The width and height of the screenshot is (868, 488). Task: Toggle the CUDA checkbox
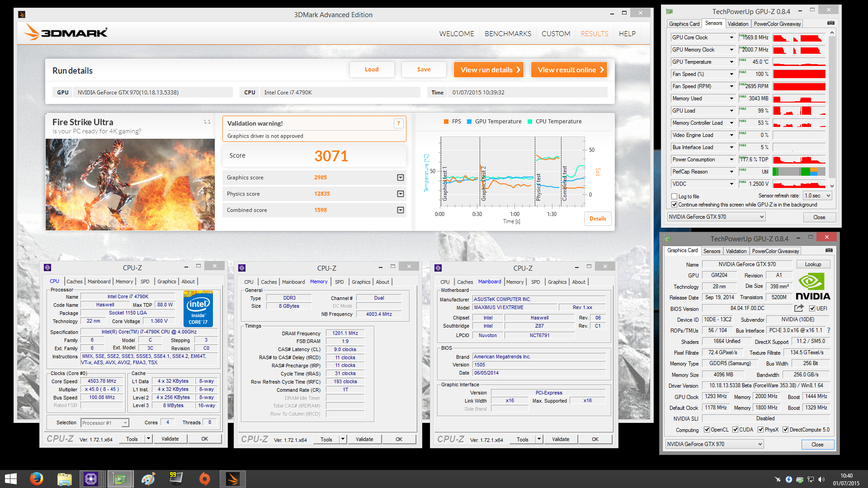point(736,430)
